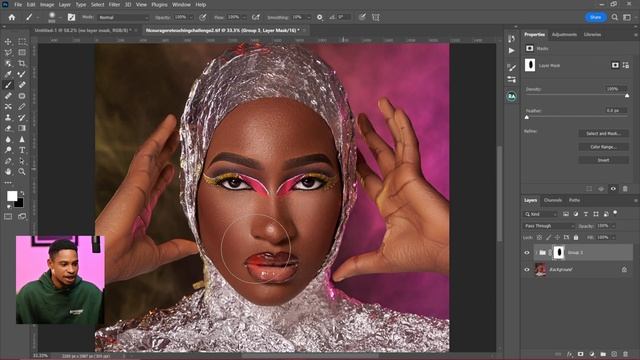Select the Blur tool
Image resolution: width=640 pixels, height=360 pixels.
8,139
